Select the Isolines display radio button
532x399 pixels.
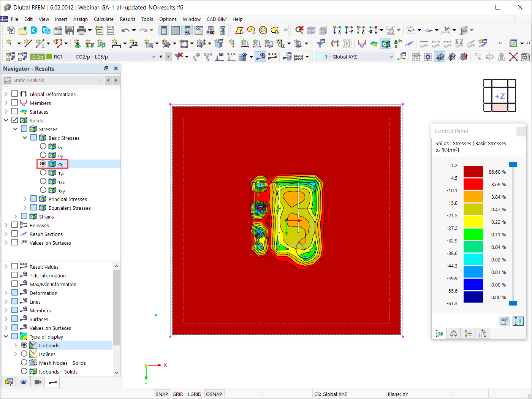click(x=24, y=354)
